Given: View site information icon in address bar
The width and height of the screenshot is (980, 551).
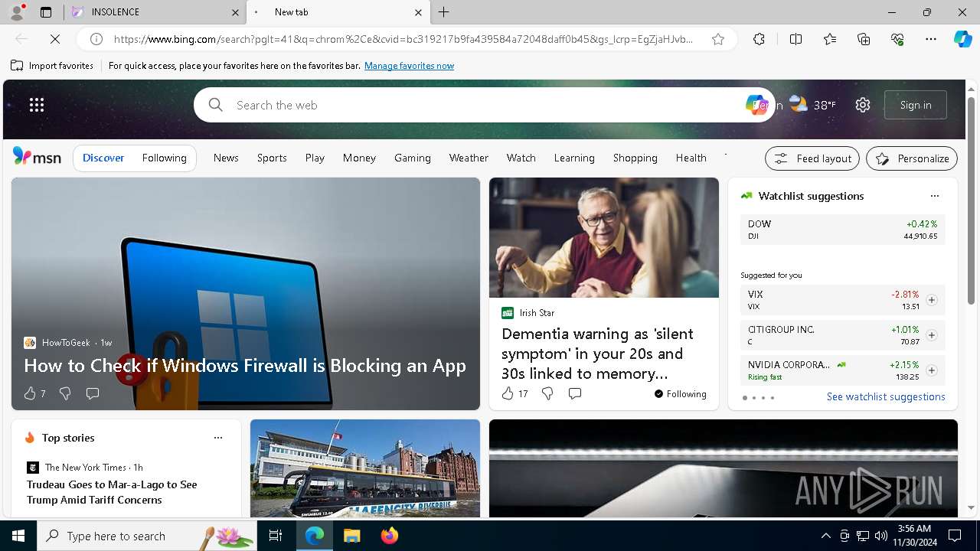Looking at the screenshot, I should point(96,39).
